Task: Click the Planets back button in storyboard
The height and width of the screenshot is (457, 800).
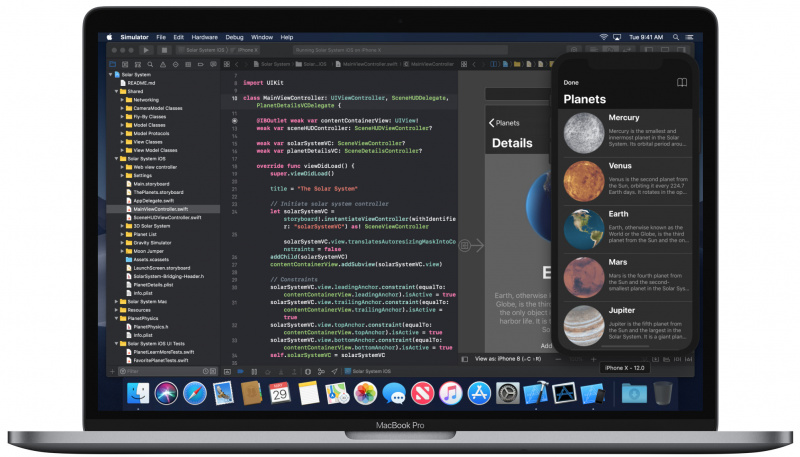Action: 504,123
